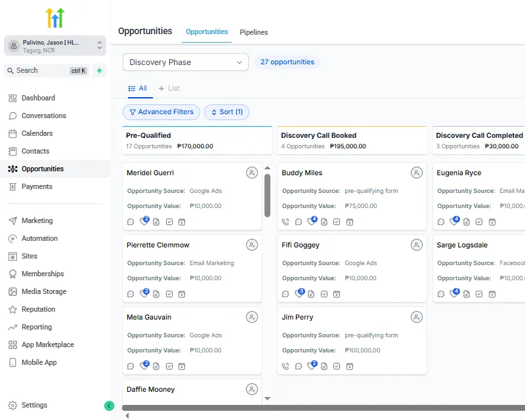525x420 pixels.
Task: Click the assign owner icon on Pierrette Clemmow
Action: pos(252,245)
